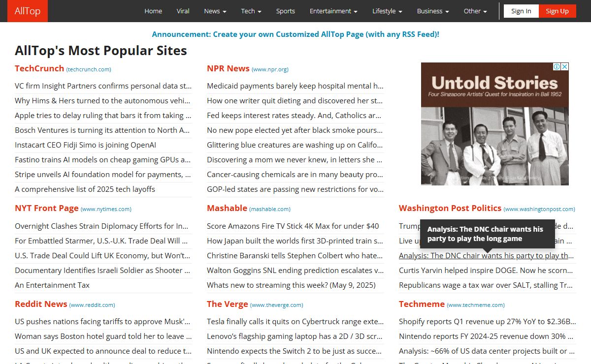The height and width of the screenshot is (364, 591).
Task: Open 'Glittering blue creatures' story
Action: 295,145
